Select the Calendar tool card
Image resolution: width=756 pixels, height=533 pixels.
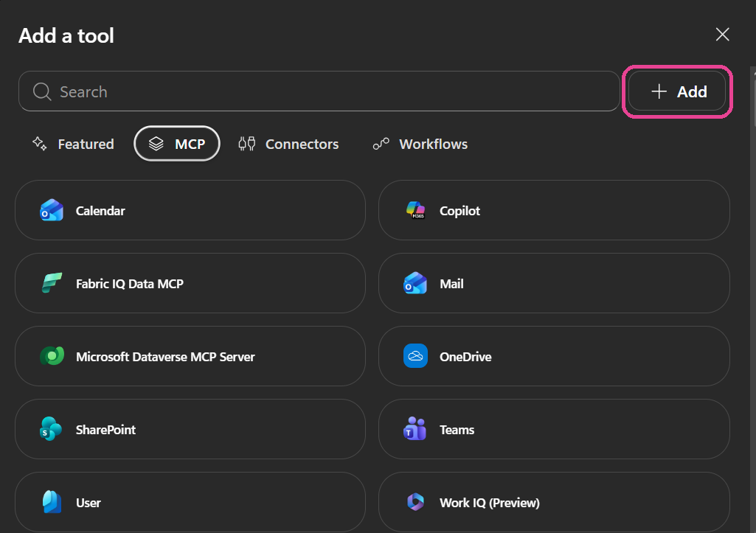[190, 211]
